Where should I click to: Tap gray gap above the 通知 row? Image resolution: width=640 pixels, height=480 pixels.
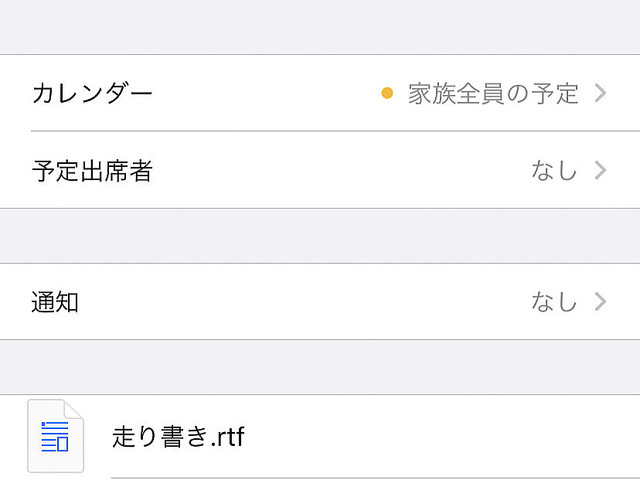point(320,236)
